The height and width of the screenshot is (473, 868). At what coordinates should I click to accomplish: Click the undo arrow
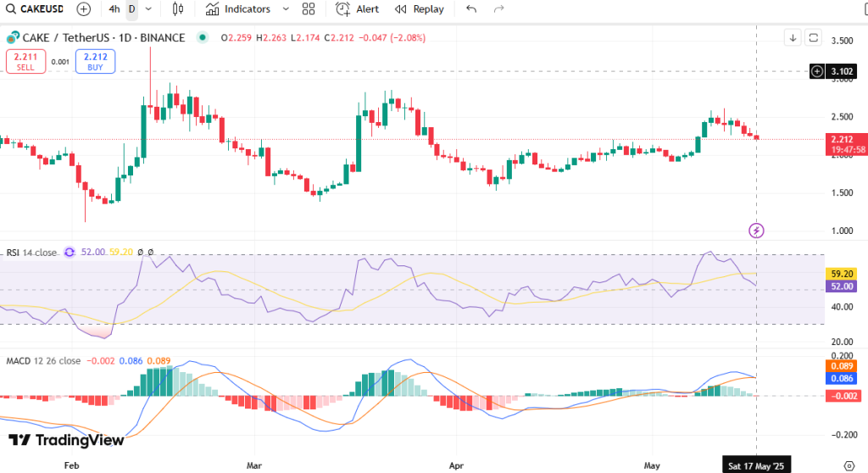click(x=471, y=9)
